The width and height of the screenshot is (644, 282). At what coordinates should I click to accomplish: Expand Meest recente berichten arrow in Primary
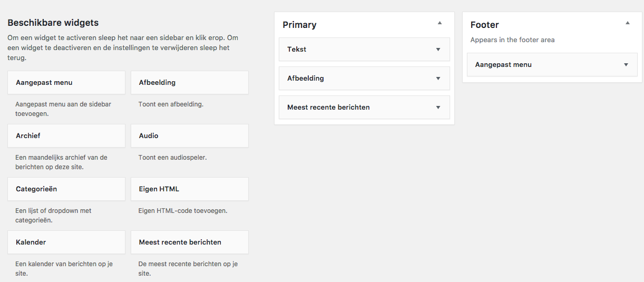[438, 108]
